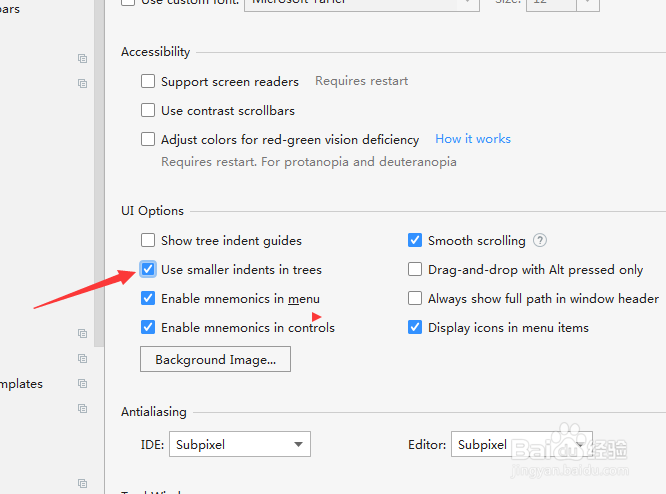Open the How it works link

473,139
